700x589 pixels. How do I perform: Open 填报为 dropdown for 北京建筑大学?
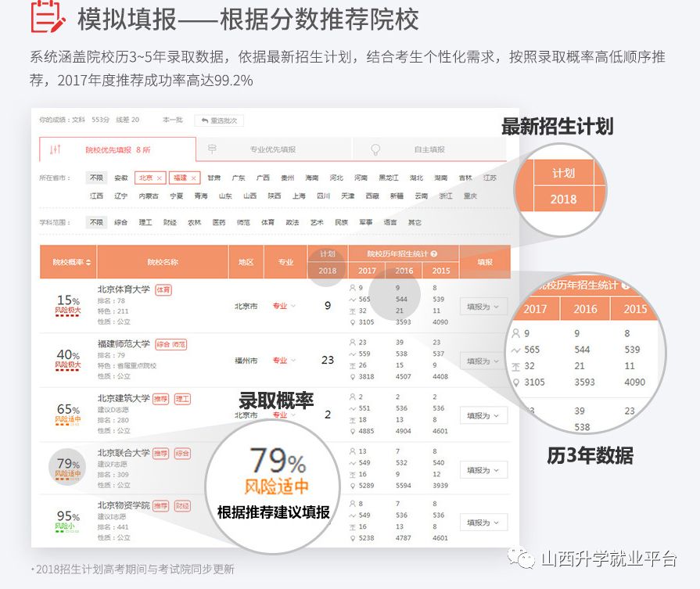pos(483,415)
